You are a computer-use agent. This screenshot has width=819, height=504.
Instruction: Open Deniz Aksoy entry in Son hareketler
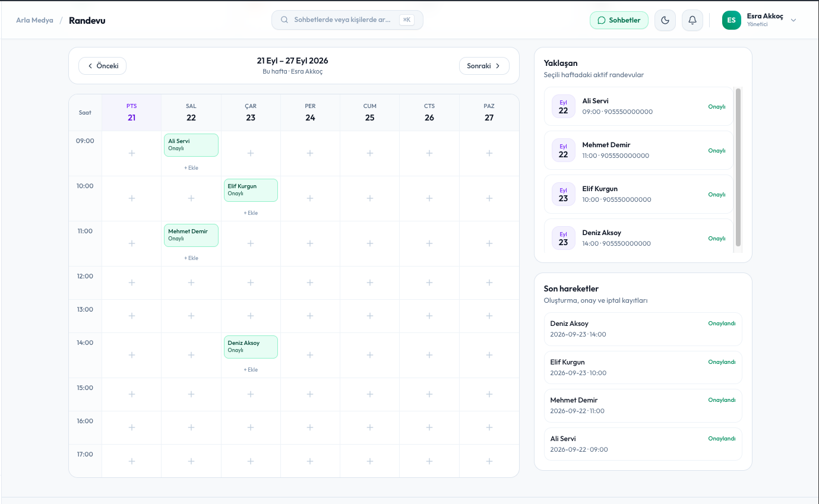[643, 329]
